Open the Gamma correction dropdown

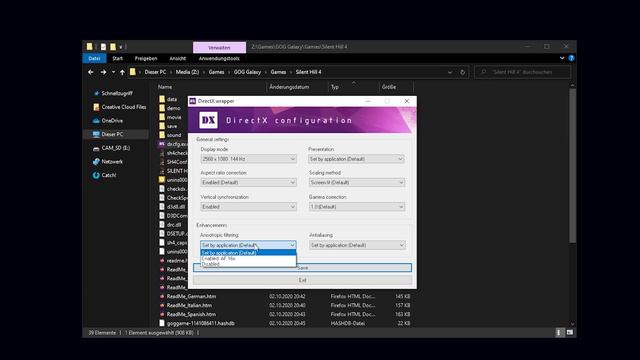click(x=356, y=207)
